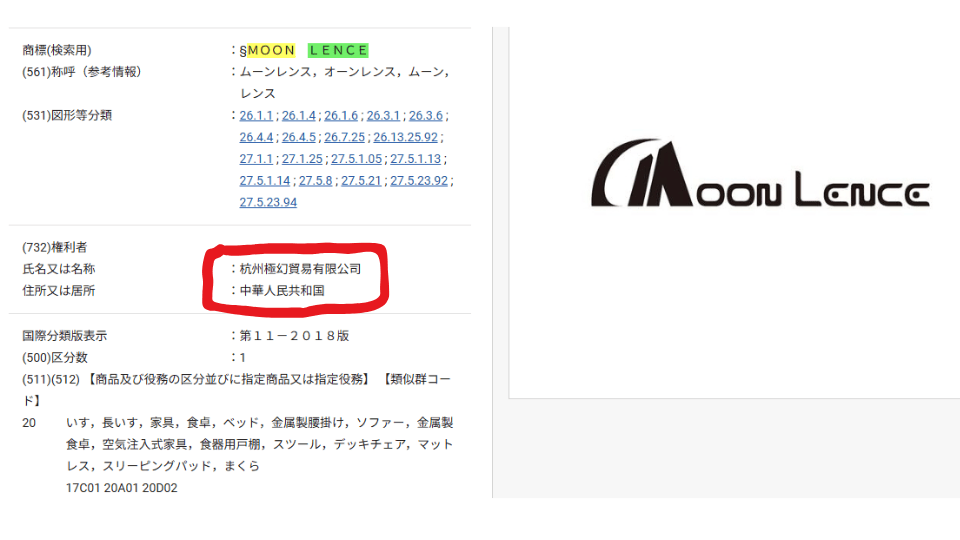Select the label (531)図形等分類
Viewport: 960px width, 540px height.
pos(67,115)
